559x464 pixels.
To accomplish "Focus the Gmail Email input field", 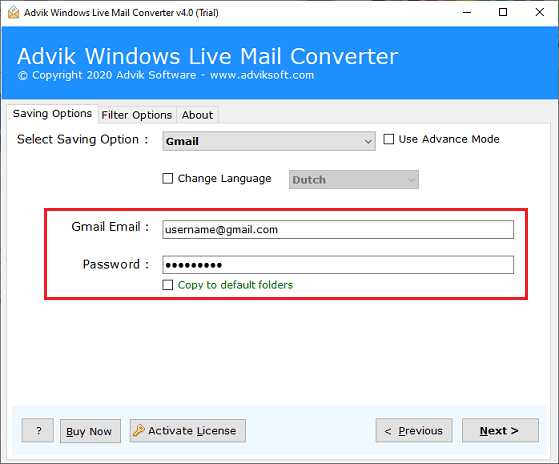I will [x=338, y=230].
